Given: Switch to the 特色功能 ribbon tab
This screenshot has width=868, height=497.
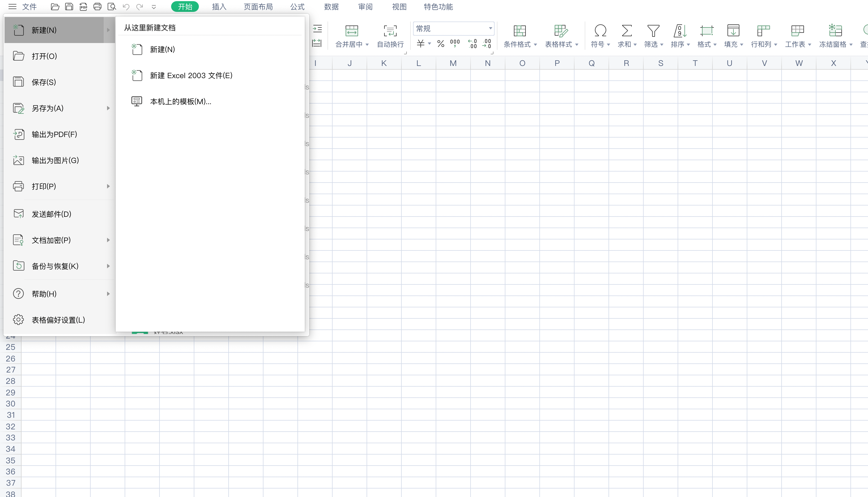Looking at the screenshot, I should [438, 7].
